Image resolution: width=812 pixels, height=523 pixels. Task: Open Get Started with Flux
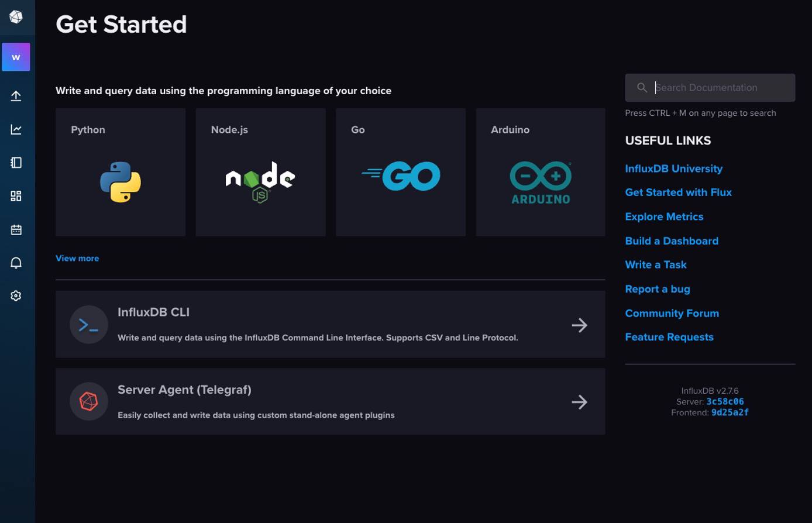[x=678, y=192]
